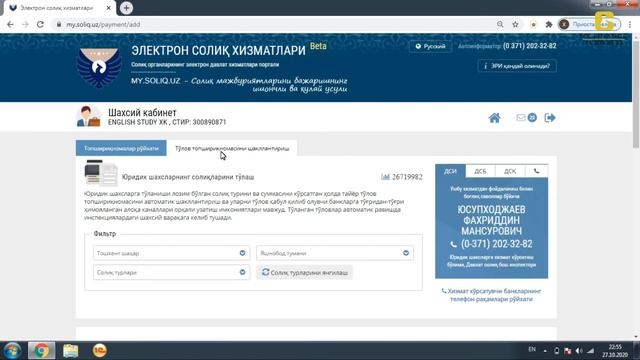Screen dimensions: 640x360
Task: Open the Солиқ турлари dropdown
Action: (x=171, y=272)
